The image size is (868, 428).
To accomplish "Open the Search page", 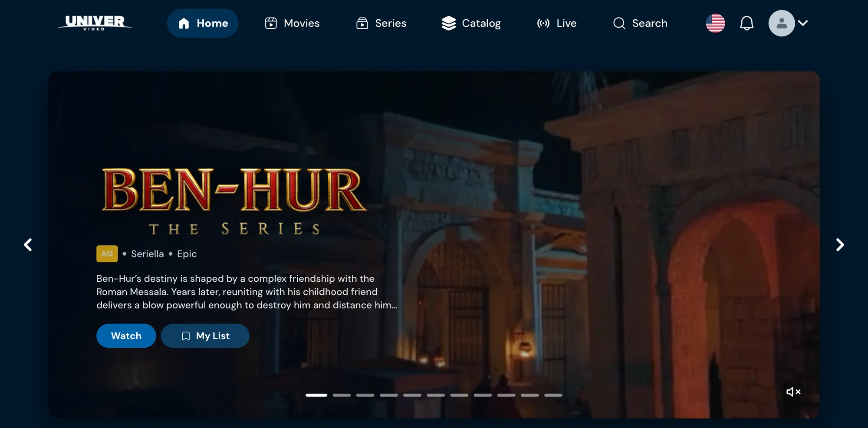I will 640,23.
